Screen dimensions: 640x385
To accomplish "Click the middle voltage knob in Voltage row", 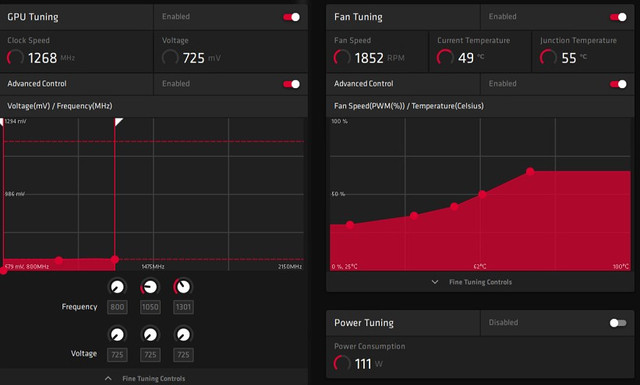I will tap(150, 334).
